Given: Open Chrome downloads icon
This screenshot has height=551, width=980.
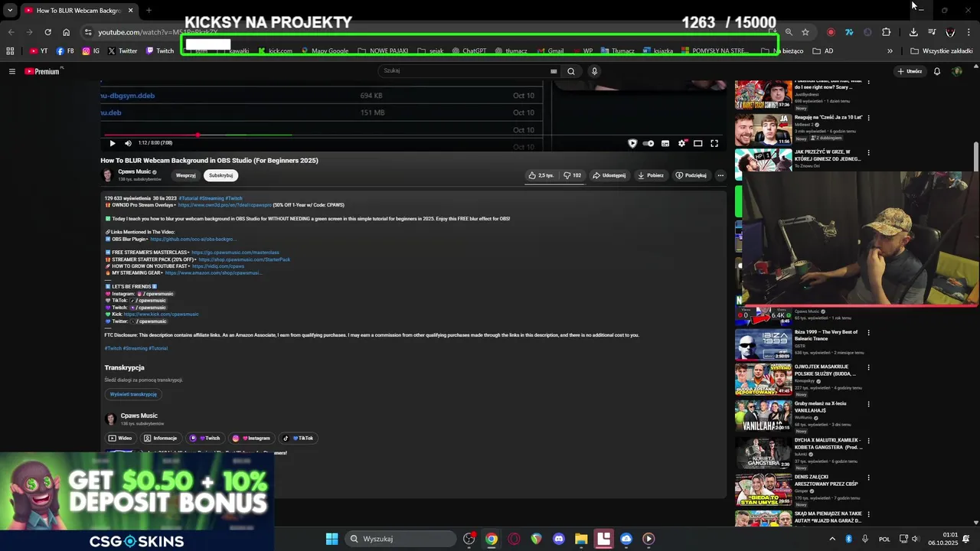Looking at the screenshot, I should 913,32.
